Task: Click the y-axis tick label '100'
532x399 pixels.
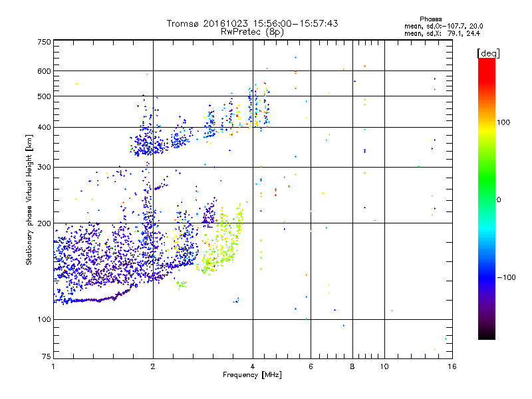Action: (x=44, y=320)
